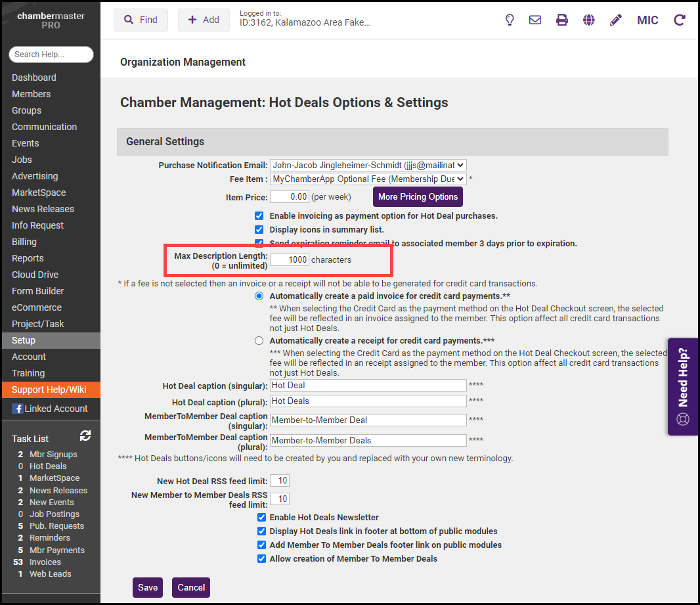Refresh the Task List with sync icon
This screenshot has width=700, height=605.
point(85,436)
